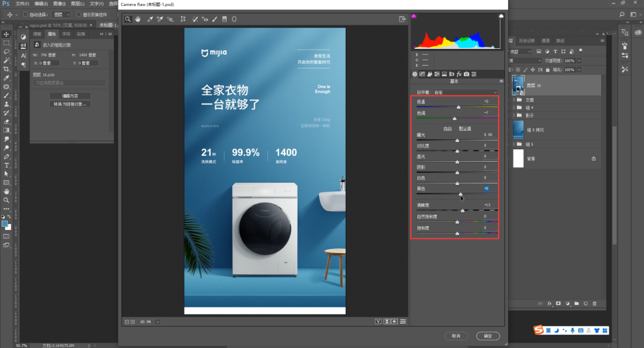644x348 pixels.
Task: Expand the 影子 layer group
Action: tap(513, 116)
